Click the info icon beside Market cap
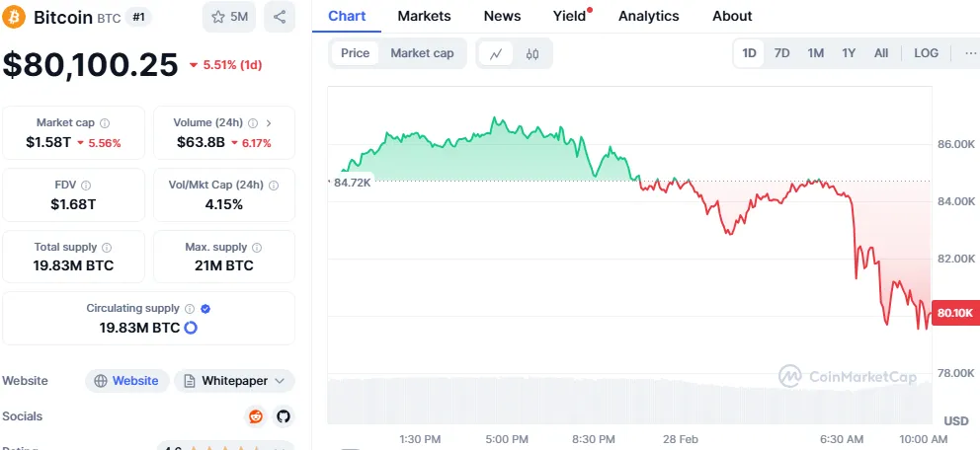 (x=105, y=123)
